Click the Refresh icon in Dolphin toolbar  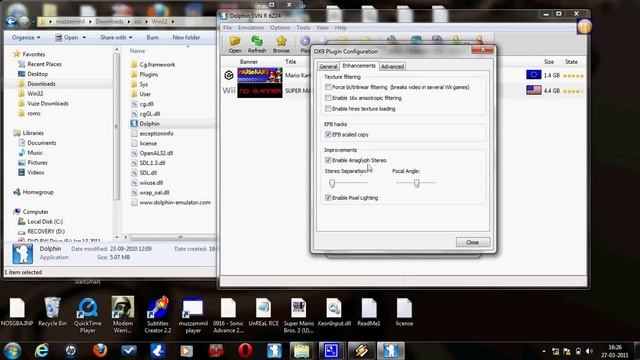257,41
